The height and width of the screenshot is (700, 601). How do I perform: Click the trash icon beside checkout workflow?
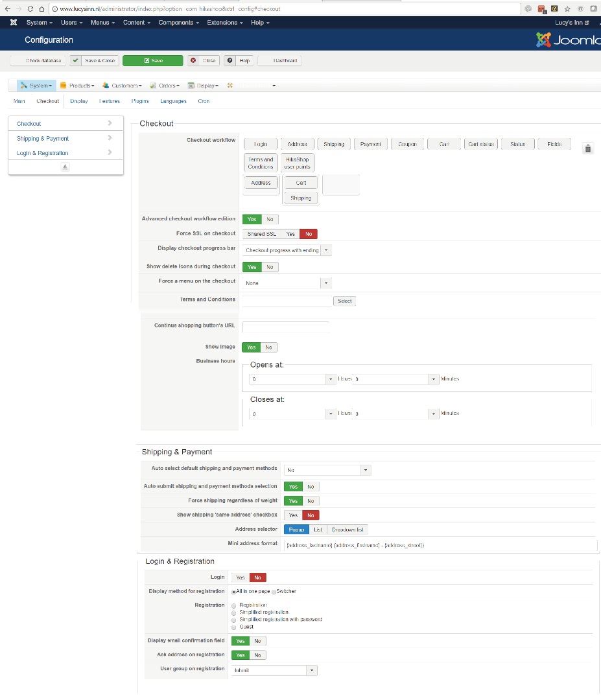tap(588, 148)
